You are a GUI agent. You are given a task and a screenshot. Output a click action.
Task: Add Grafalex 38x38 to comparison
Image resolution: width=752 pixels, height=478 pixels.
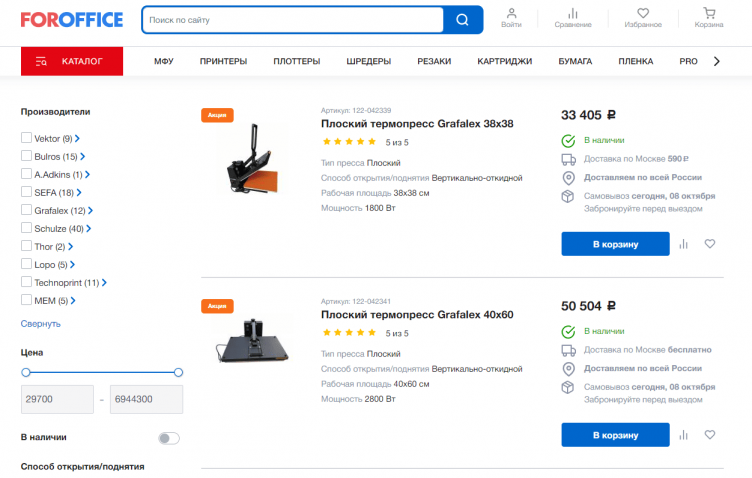pyautogui.click(x=684, y=244)
